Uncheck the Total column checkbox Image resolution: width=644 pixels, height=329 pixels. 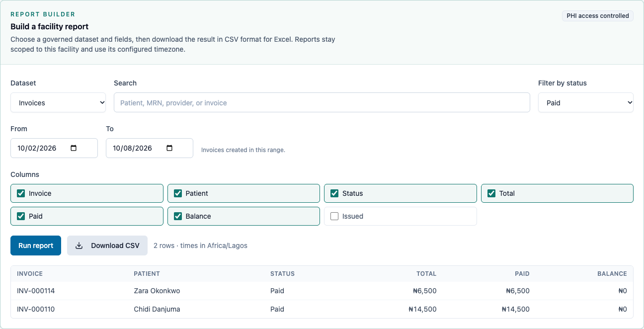tap(491, 193)
